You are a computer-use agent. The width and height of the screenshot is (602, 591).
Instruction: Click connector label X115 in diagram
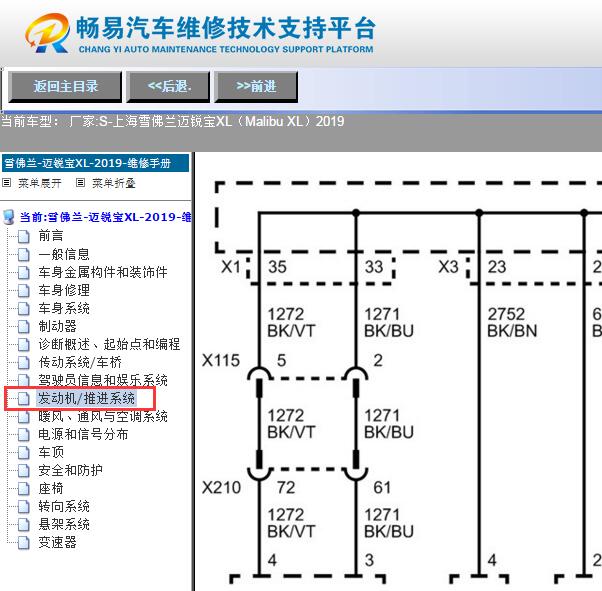[x=221, y=360]
